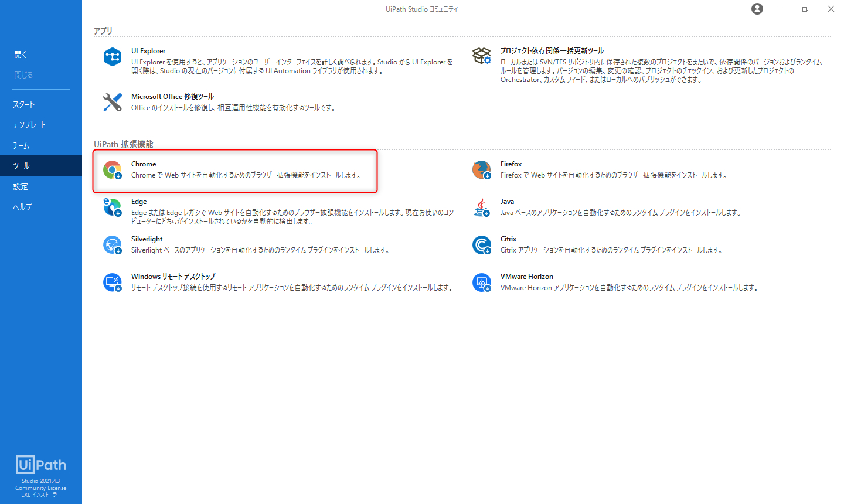Open the ヘルプ tab
The image size is (844, 504).
(41, 207)
